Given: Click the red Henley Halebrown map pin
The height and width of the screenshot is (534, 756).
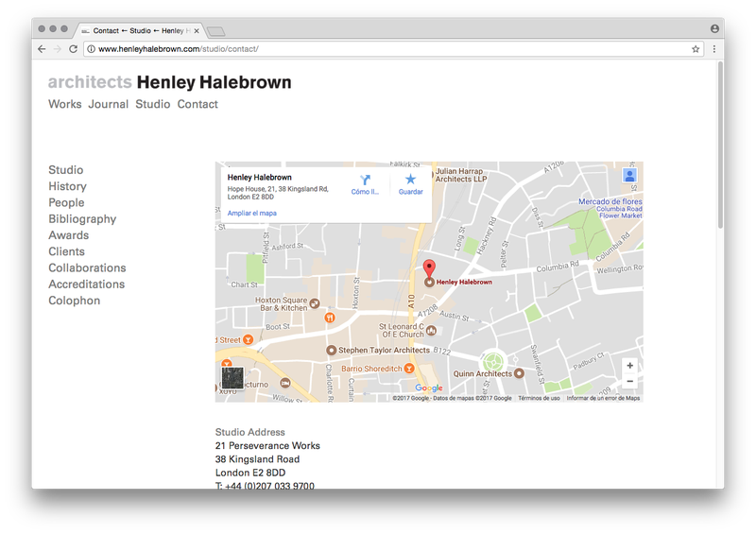Looking at the screenshot, I should [x=429, y=268].
